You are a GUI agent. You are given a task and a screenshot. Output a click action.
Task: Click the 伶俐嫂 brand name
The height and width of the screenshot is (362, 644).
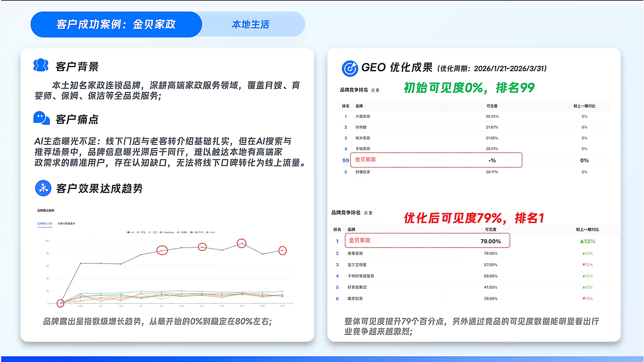[x=361, y=127]
